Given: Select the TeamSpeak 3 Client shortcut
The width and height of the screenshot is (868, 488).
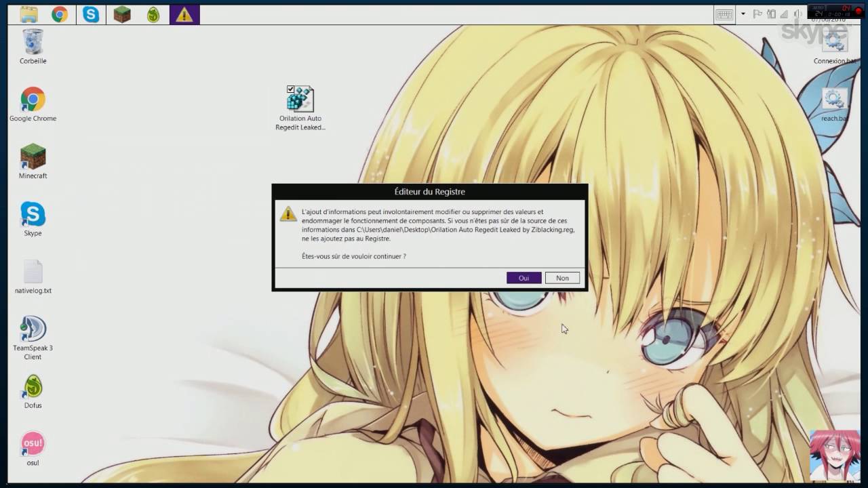Looking at the screenshot, I should [x=33, y=338].
